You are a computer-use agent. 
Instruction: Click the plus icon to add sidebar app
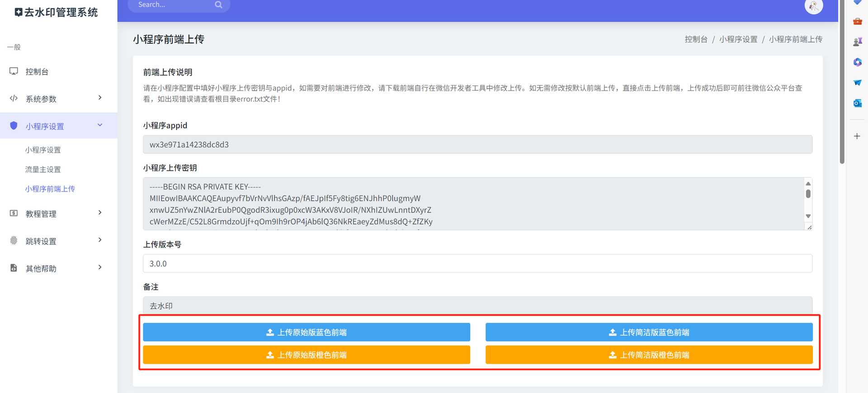click(857, 136)
